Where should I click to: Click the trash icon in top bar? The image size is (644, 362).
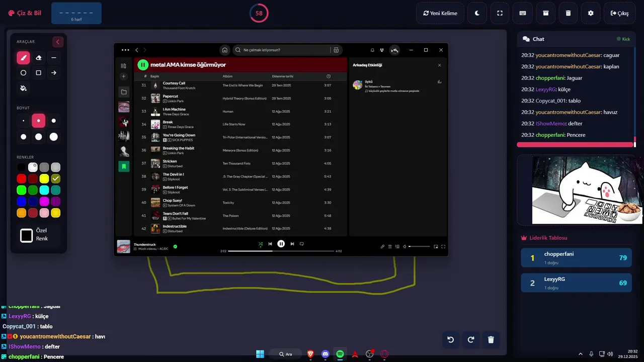(x=568, y=13)
